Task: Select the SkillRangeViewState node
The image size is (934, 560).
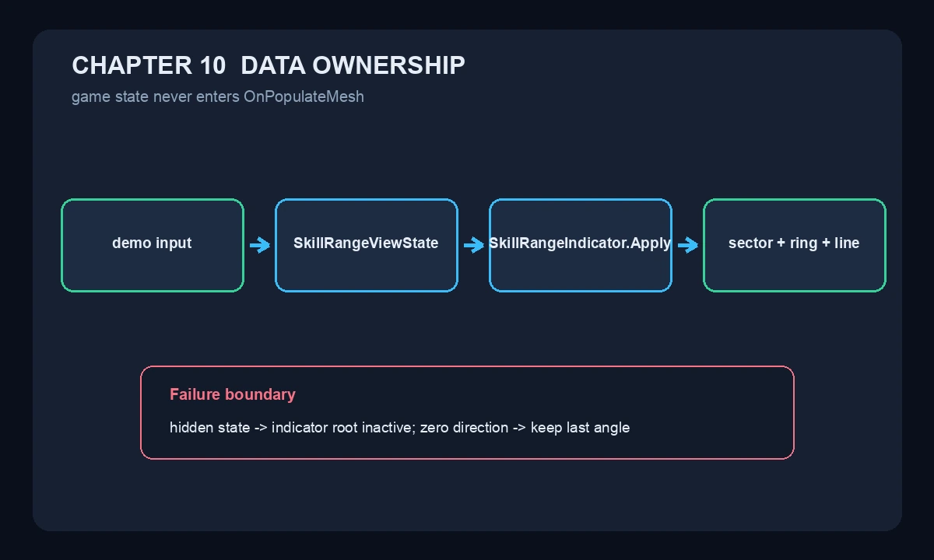Action: tap(367, 246)
